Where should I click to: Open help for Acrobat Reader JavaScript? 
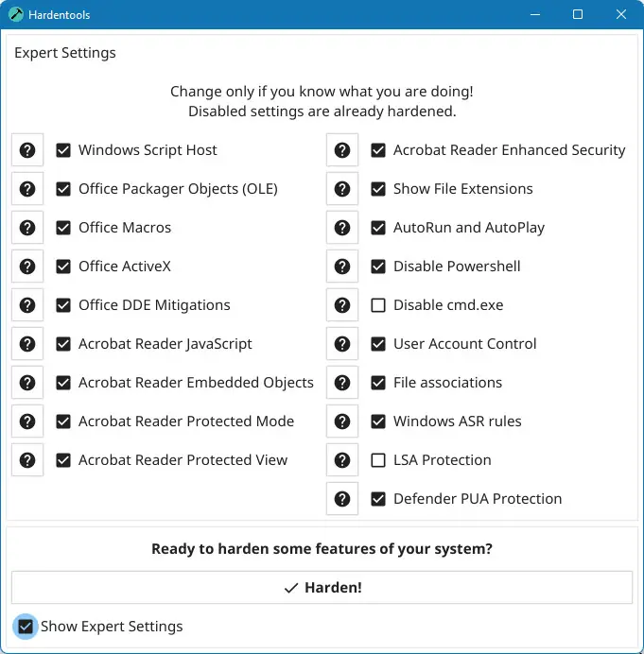click(27, 344)
